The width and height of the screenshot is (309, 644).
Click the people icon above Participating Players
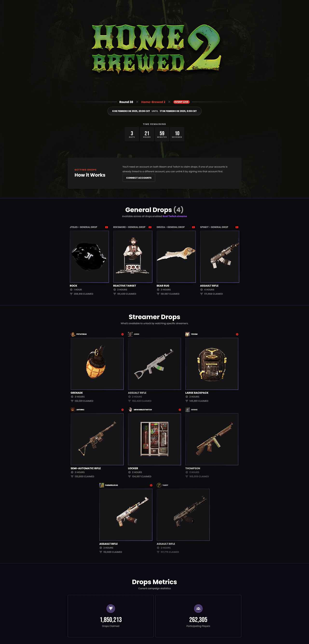tap(199, 609)
